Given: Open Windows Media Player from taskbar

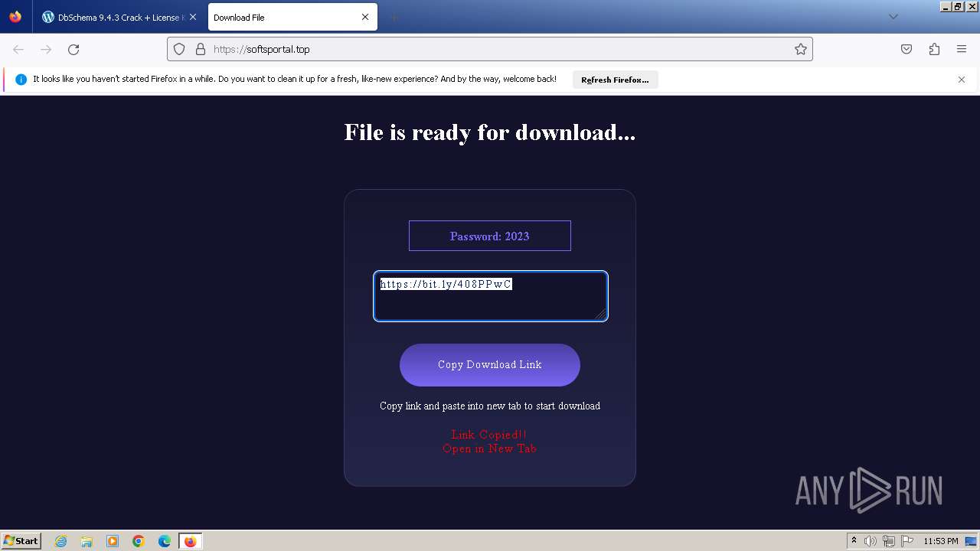Looking at the screenshot, I should (x=113, y=541).
